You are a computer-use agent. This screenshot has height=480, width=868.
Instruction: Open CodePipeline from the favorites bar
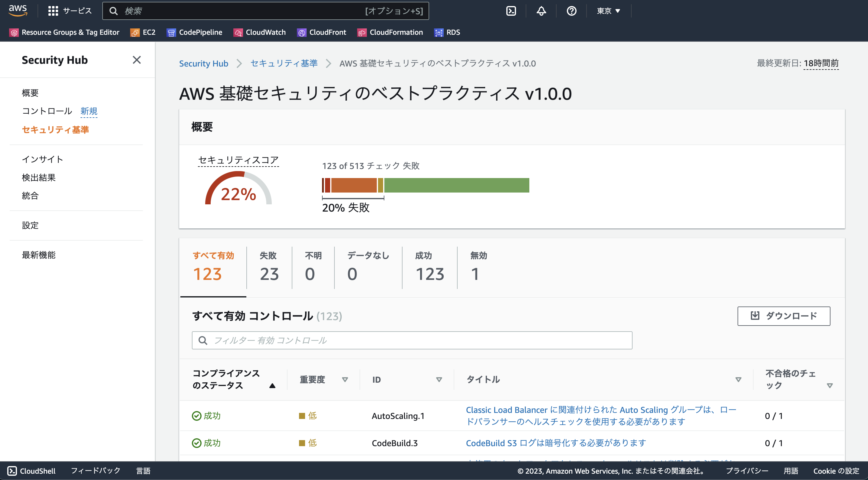[172, 32]
